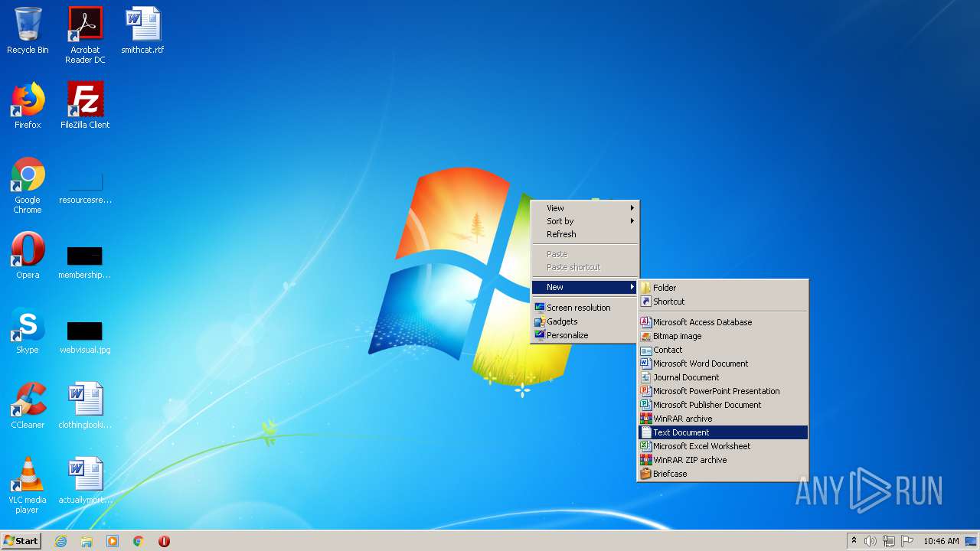Create a new Microsoft Publisher Document
Image resolution: width=980 pixels, height=551 pixels.
pos(723,405)
